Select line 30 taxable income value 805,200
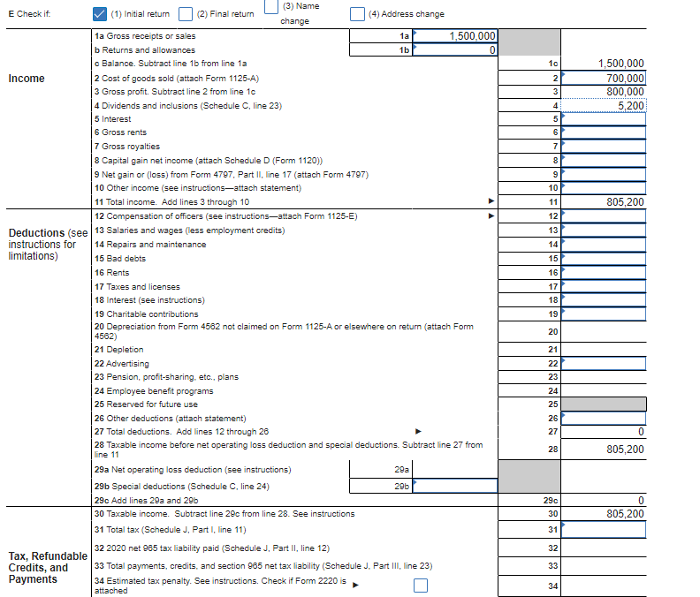Screen dimensions: 700x597 [625, 514]
